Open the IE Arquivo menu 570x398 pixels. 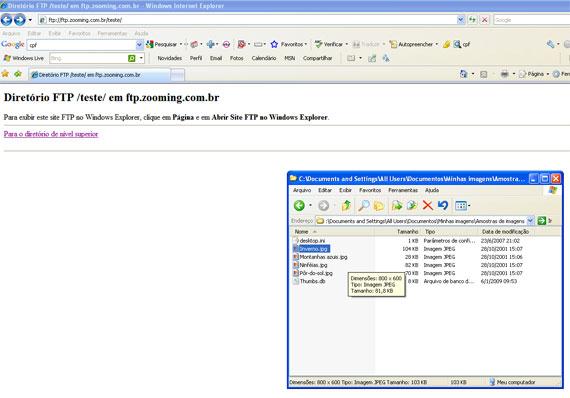[x=11, y=33]
